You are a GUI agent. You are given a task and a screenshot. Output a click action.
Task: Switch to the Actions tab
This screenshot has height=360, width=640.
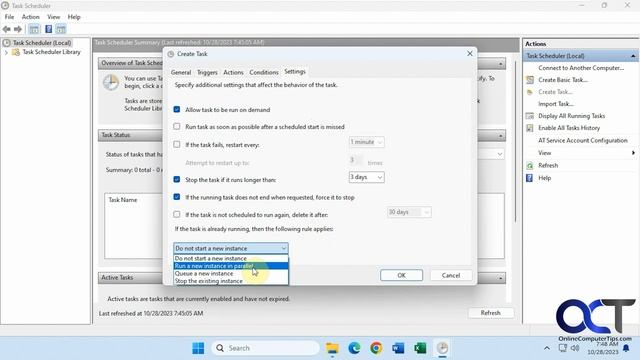click(x=233, y=72)
